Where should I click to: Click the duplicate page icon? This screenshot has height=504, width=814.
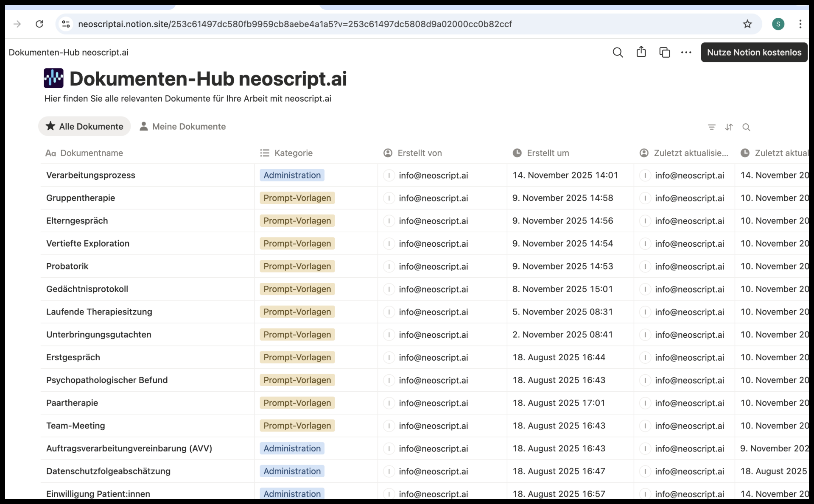(664, 53)
